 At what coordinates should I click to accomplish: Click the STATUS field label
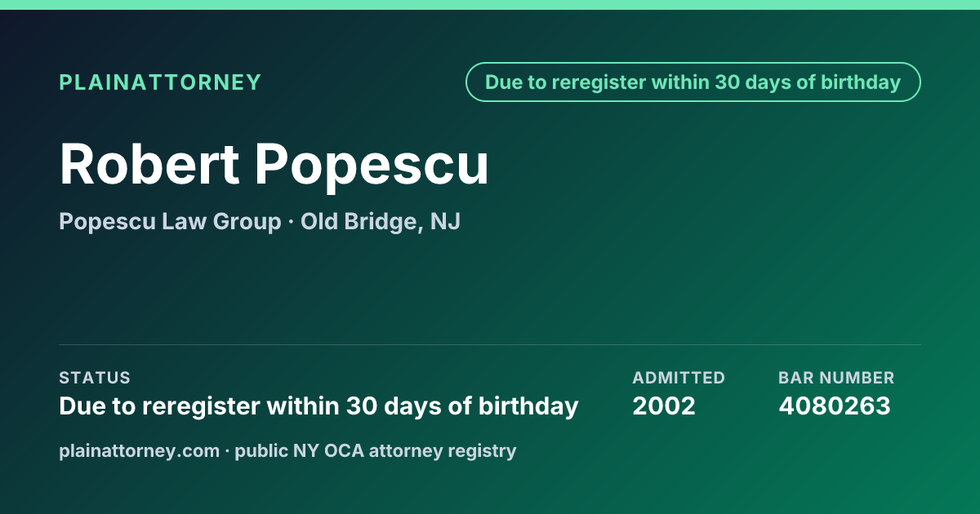pos(95,378)
